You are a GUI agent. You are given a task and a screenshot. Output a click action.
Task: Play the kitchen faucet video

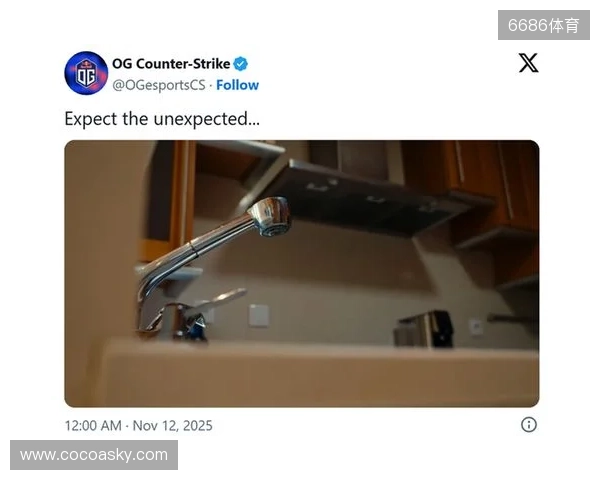(302, 274)
